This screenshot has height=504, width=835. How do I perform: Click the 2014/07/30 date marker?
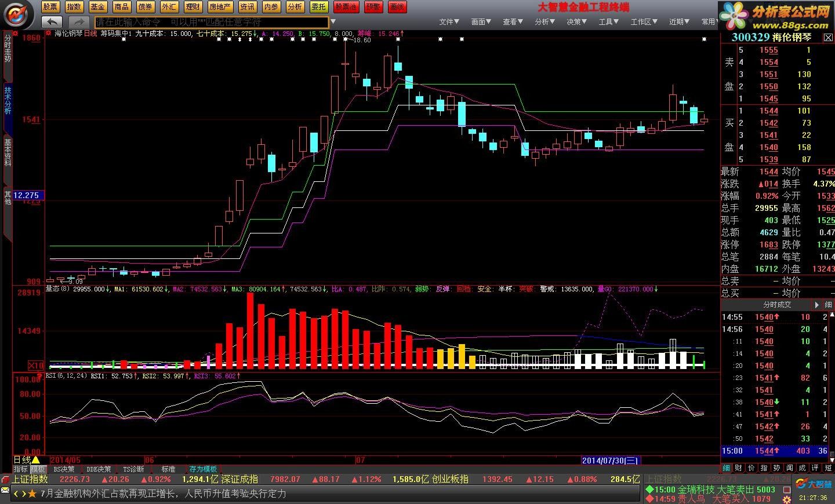tap(611, 461)
